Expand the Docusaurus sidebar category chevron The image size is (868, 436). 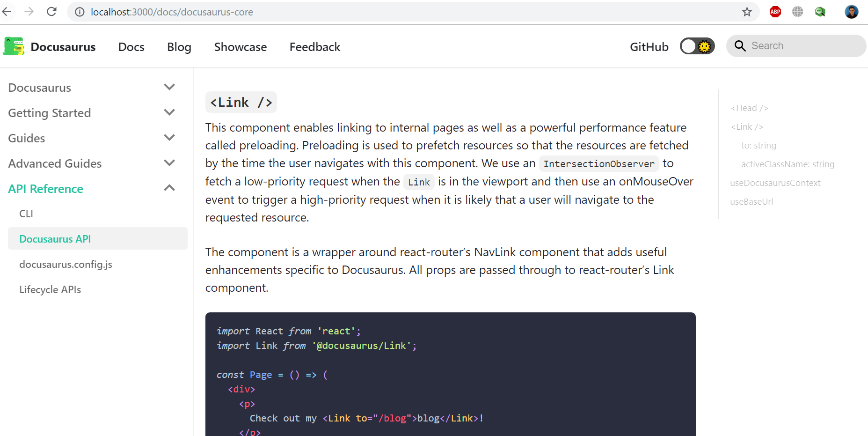169,87
